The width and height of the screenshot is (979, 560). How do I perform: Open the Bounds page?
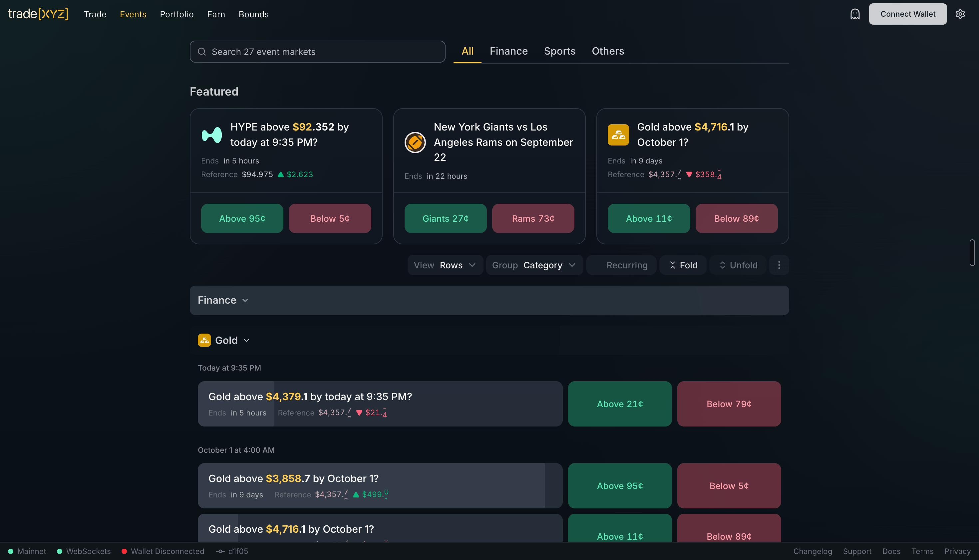pos(253,14)
